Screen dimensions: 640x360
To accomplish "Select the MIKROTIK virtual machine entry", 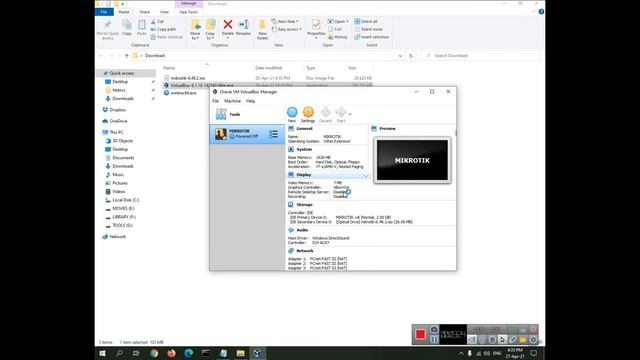I will (x=247, y=134).
